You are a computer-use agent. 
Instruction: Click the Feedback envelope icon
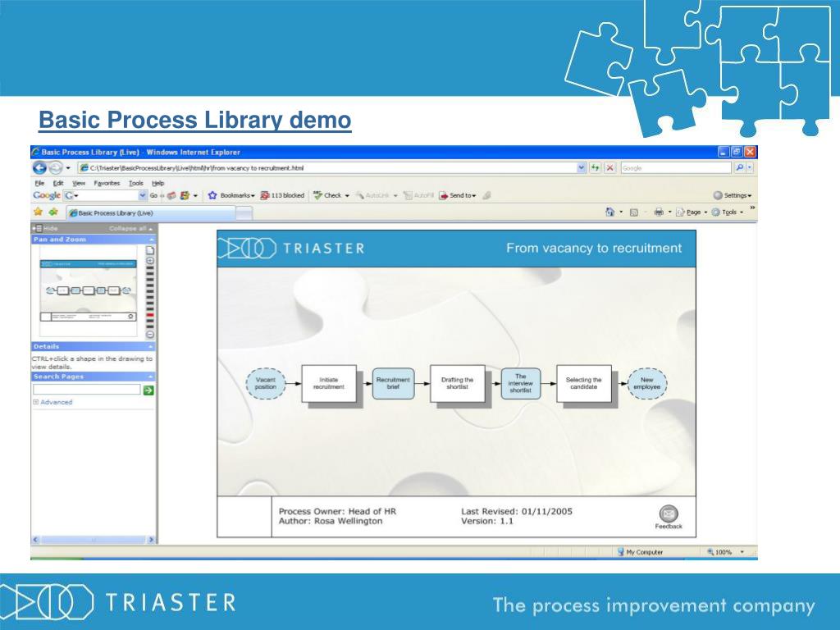point(669,514)
